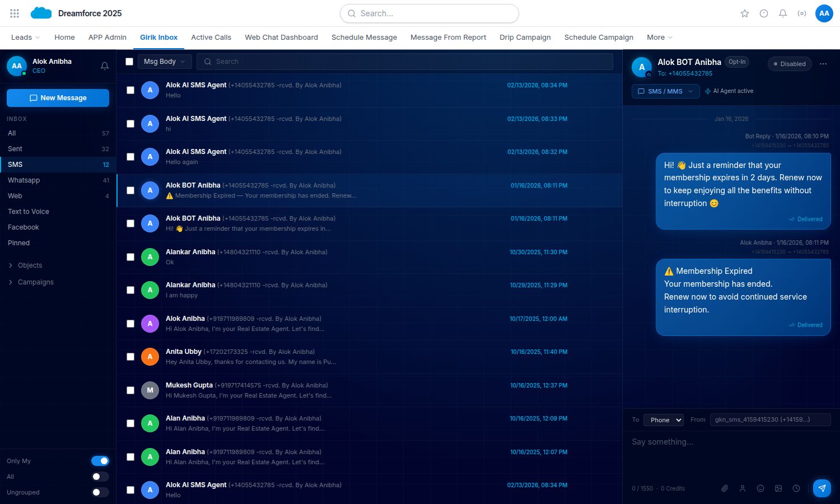Click the Salesforce cloud logo
This screenshot has height=504, width=840.
(x=41, y=13)
